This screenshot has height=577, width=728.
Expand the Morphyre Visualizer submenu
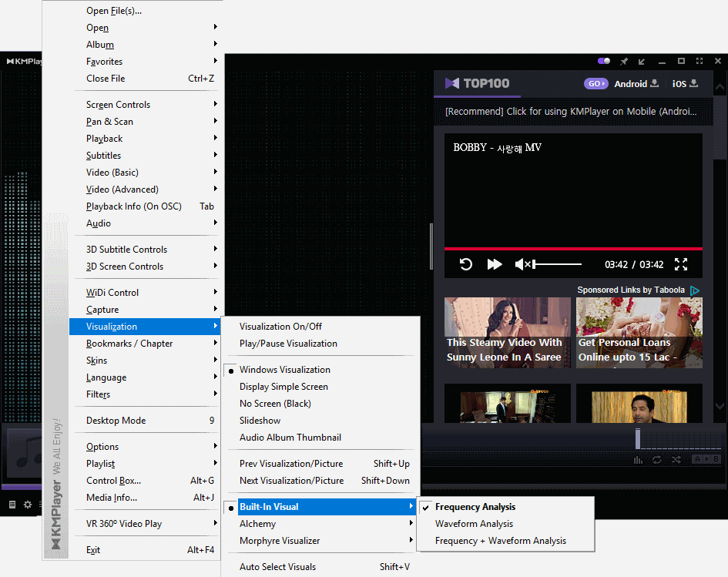pyautogui.click(x=320, y=541)
